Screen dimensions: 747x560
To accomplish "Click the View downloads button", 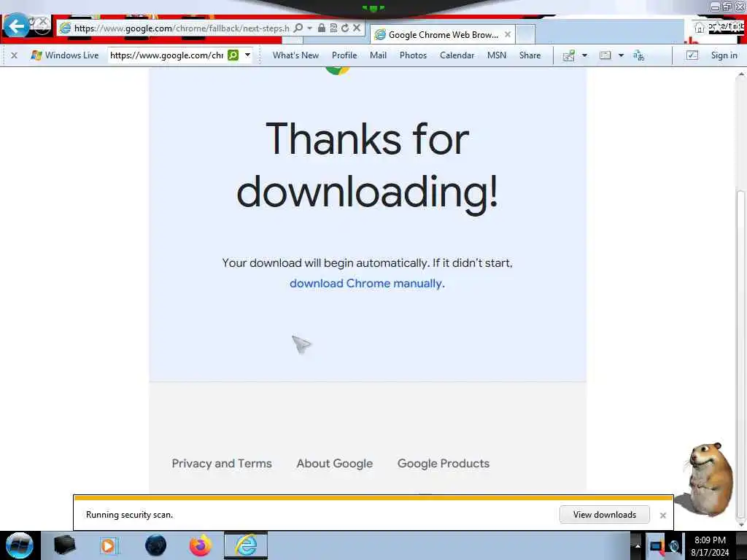I will [605, 515].
